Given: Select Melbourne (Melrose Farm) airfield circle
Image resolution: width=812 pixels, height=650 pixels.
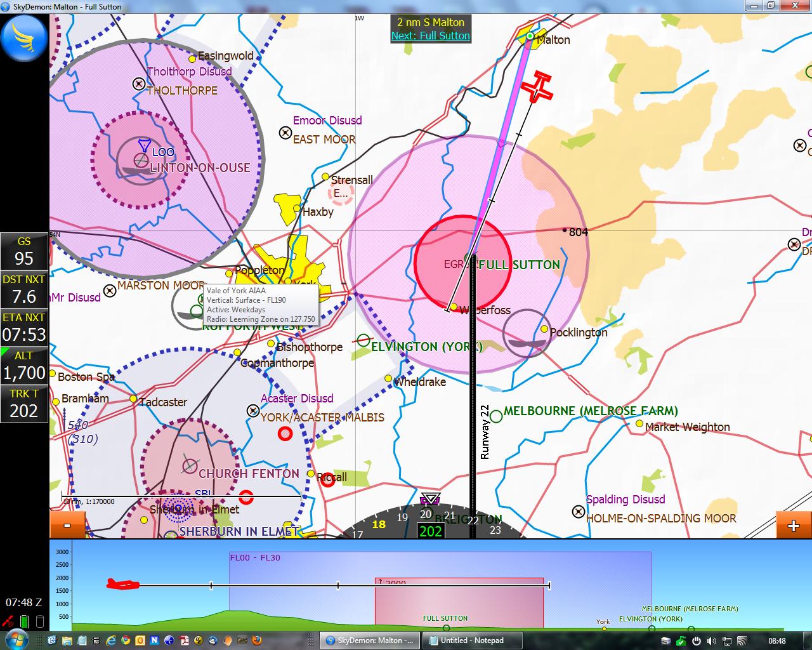Looking at the screenshot, I should point(496,416).
